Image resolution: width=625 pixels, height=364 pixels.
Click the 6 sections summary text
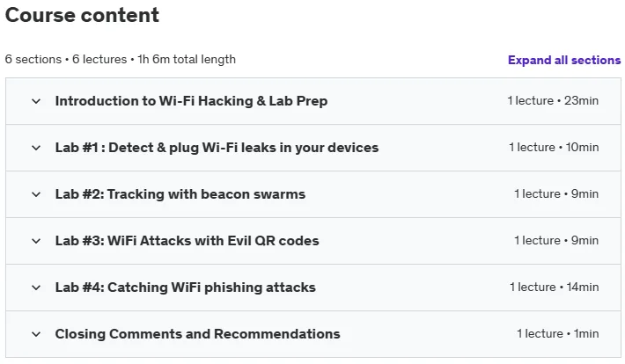[x=121, y=59]
